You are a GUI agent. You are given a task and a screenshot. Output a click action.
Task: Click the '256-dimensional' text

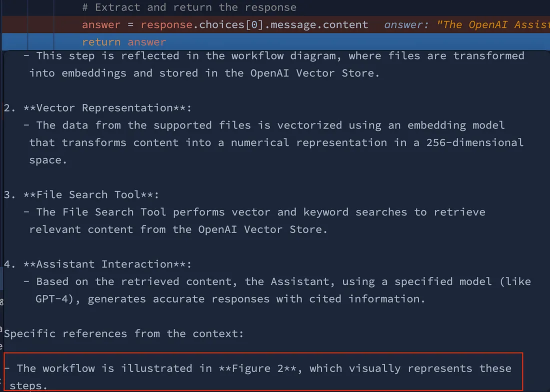(474, 142)
